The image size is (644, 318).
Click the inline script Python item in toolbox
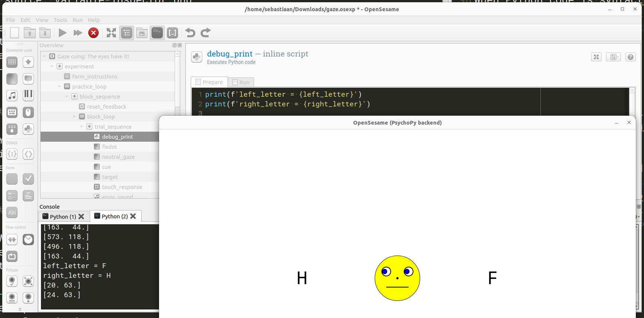tap(28, 129)
